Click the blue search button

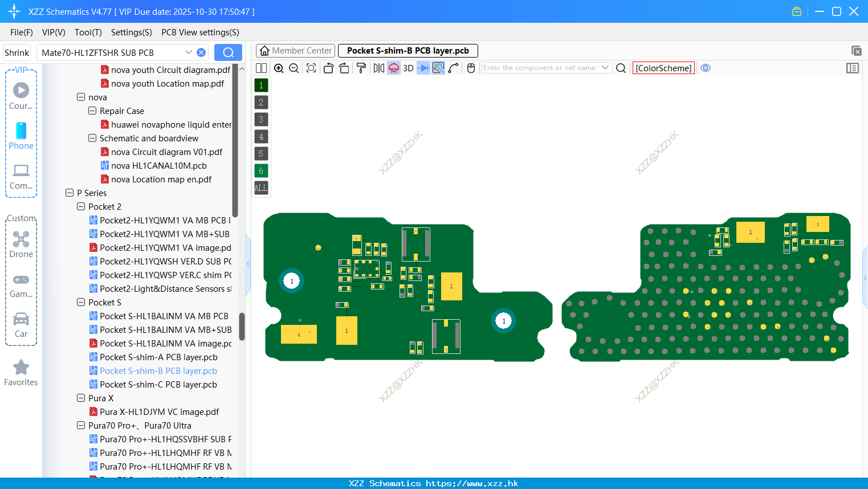click(228, 52)
